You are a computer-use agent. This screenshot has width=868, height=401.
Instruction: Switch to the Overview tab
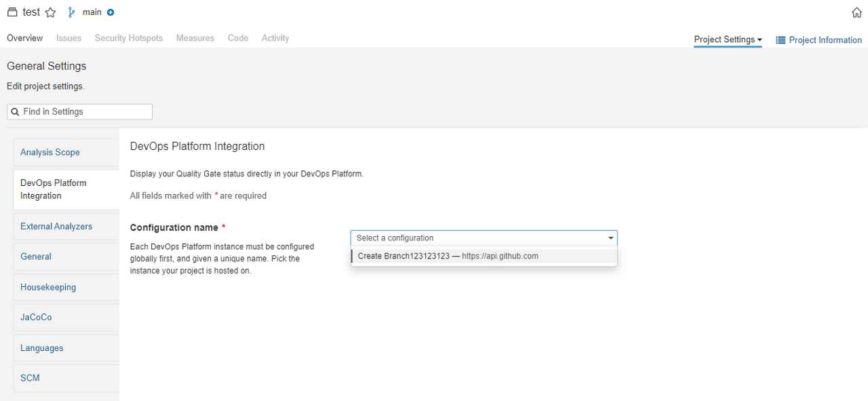tap(25, 38)
